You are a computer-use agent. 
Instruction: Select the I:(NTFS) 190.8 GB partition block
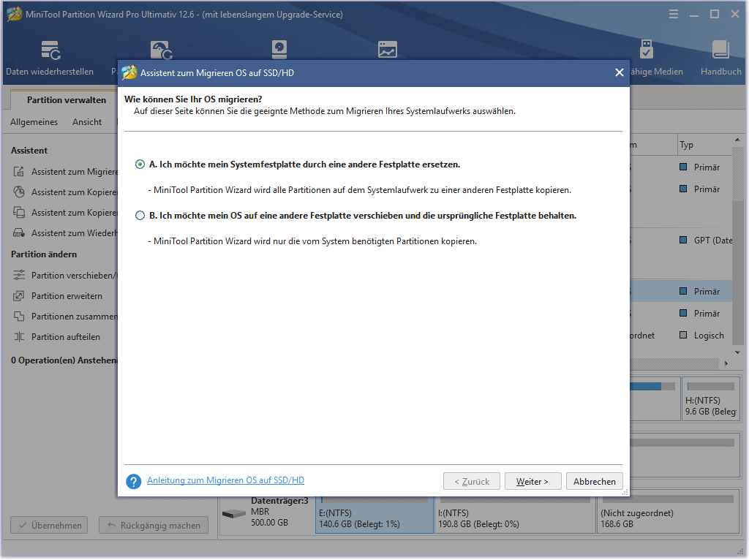[x=515, y=514]
